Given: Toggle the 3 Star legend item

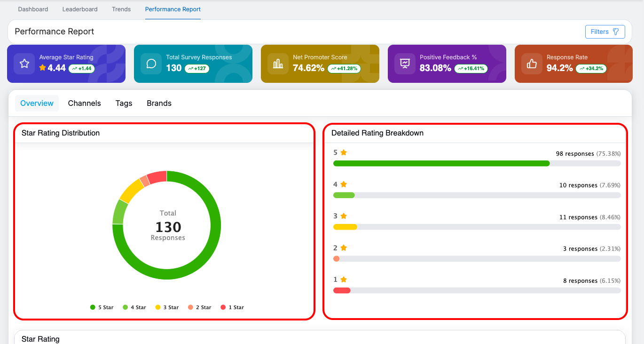Looking at the screenshot, I should [x=167, y=307].
